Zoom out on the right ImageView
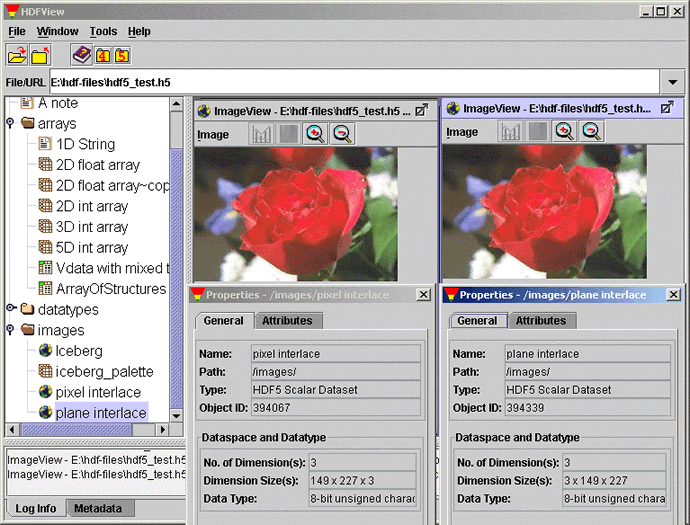690x525 pixels. (x=591, y=131)
